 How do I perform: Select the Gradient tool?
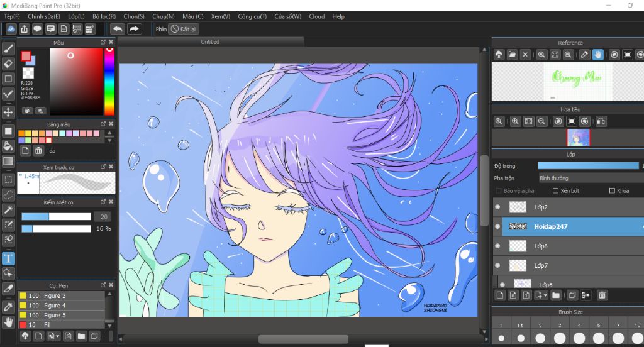[x=8, y=161]
